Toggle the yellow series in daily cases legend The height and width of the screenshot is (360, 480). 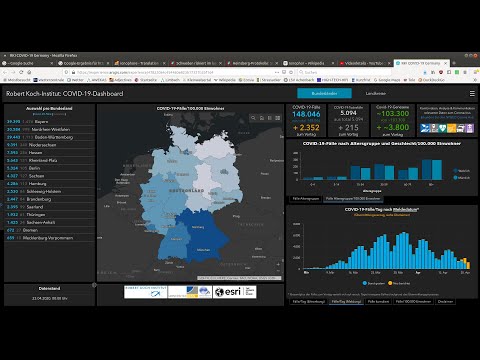tap(399, 283)
